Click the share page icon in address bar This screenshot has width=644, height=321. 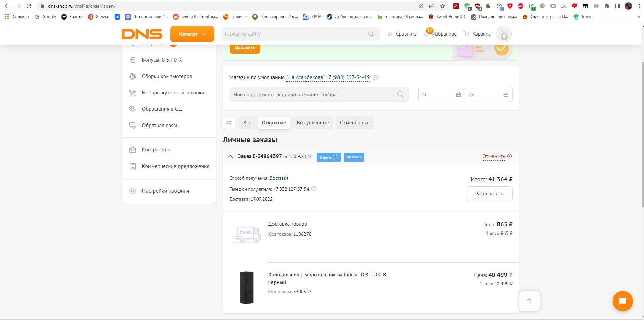click(432, 6)
